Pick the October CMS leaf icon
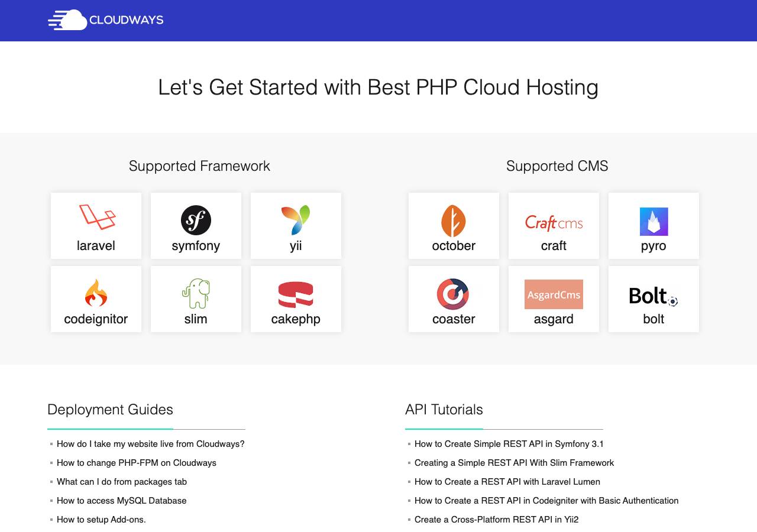This screenshot has height=532, width=757. (x=454, y=220)
